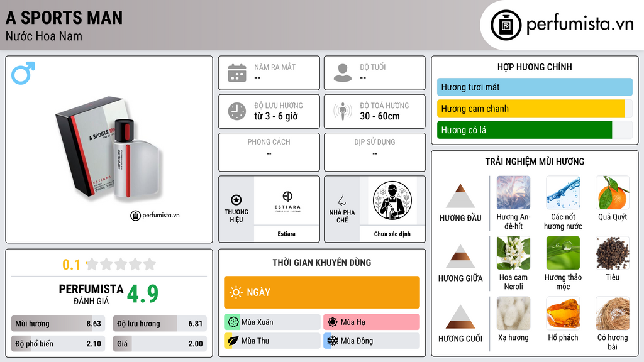This screenshot has height=362, width=644.
Task: Select the Mùa Đông season tag
Action: (x=372, y=341)
